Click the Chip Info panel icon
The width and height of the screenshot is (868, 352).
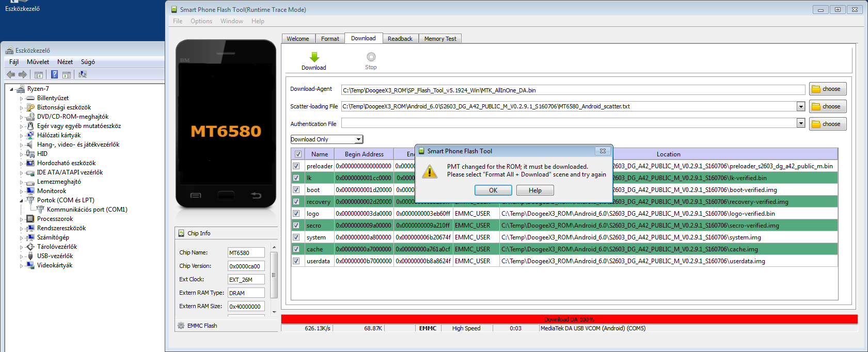[x=181, y=233]
